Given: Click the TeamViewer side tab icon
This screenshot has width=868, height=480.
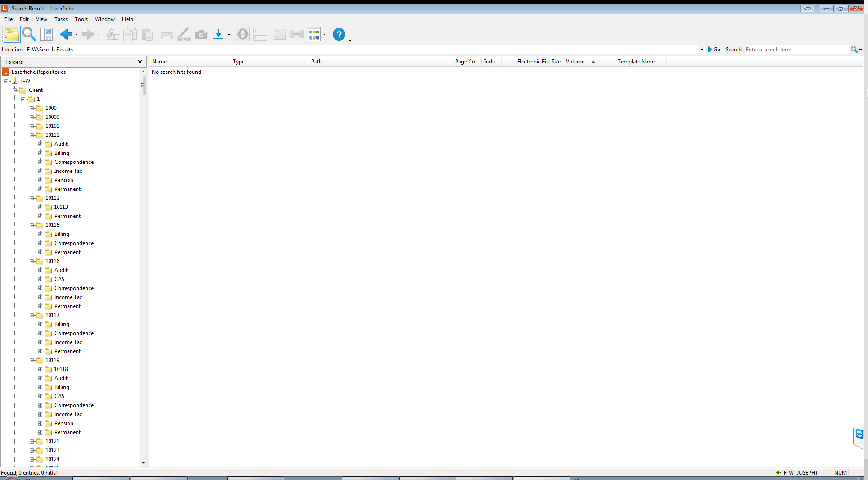Looking at the screenshot, I should click(859, 434).
